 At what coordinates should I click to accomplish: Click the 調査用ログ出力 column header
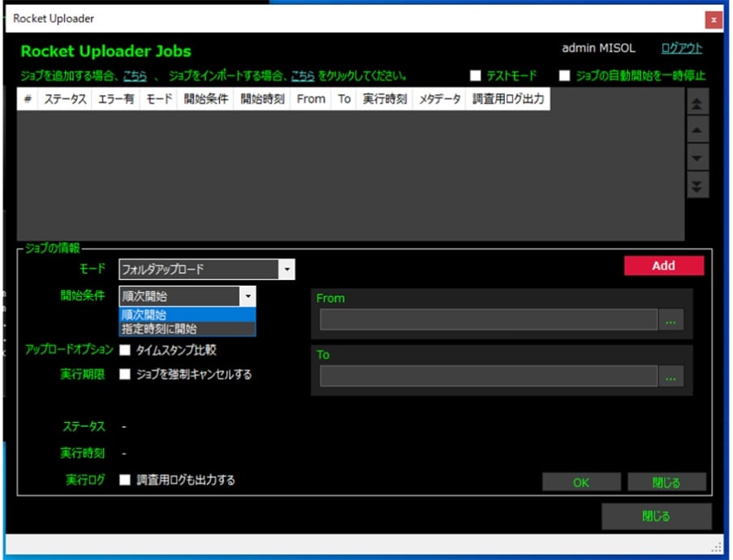click(x=508, y=99)
